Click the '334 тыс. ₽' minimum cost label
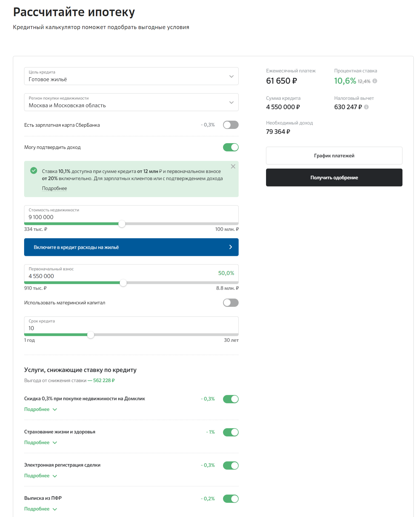This screenshot has width=420, height=517. click(36, 229)
